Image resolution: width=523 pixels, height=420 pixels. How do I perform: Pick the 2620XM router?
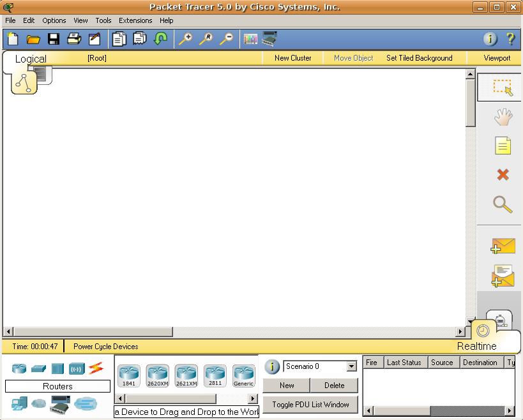tap(158, 376)
